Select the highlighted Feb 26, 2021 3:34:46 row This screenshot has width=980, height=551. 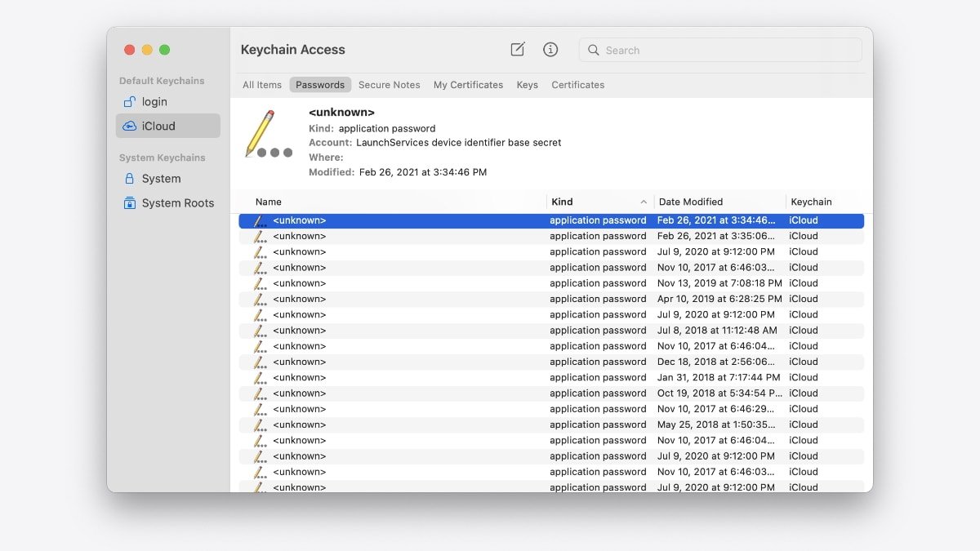551,220
